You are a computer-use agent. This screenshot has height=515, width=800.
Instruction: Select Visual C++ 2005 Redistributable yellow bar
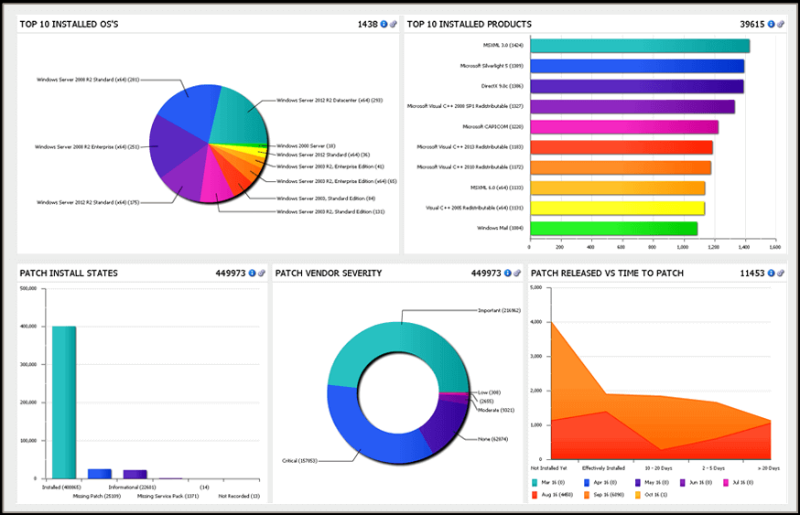pyautogui.click(x=617, y=208)
